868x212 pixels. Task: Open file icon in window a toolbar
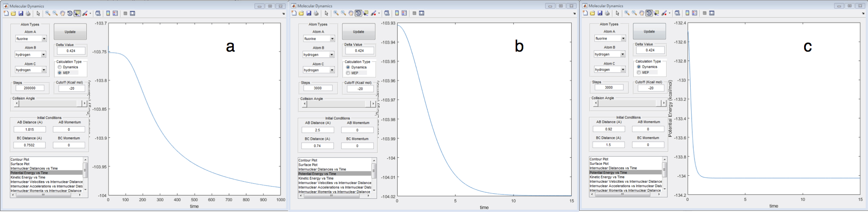coord(13,13)
